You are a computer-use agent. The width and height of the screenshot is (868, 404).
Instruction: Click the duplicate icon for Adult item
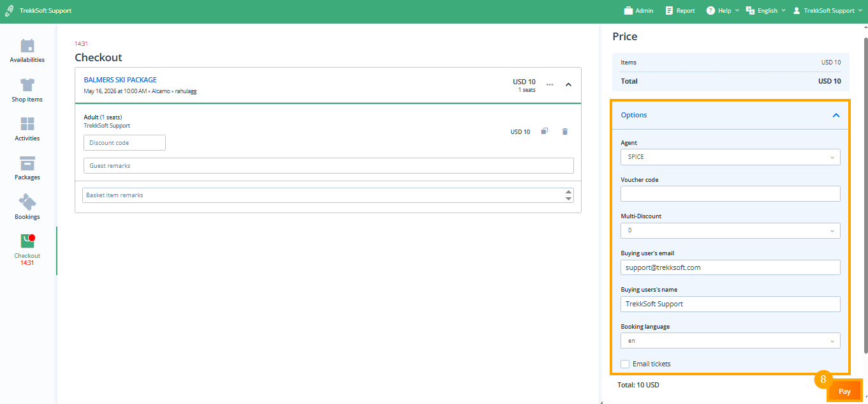point(545,131)
